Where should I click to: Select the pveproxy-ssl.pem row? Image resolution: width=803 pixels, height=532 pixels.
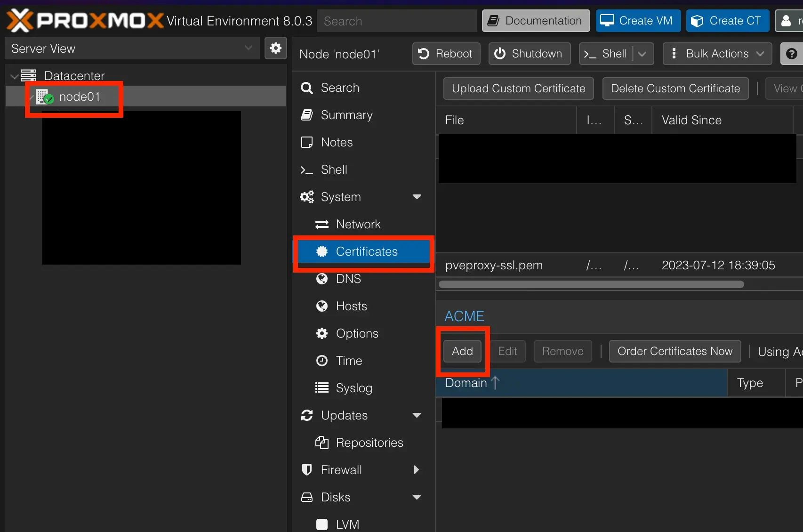[619, 265]
